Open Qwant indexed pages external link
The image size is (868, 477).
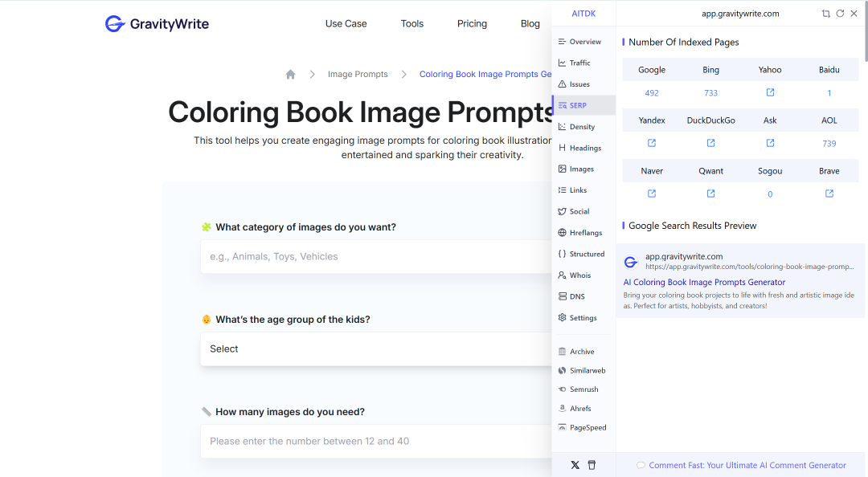click(710, 193)
